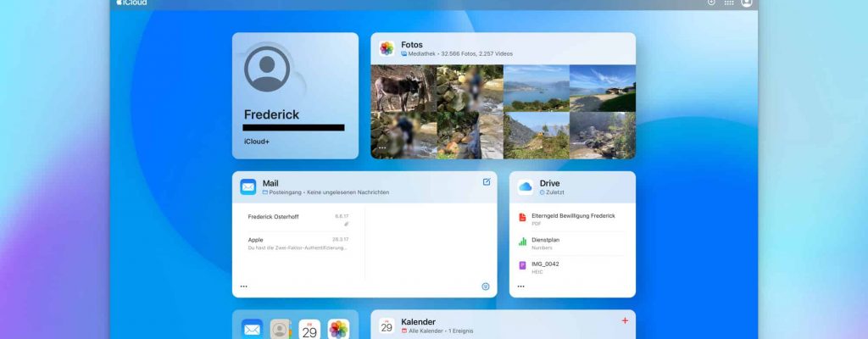Image resolution: width=868 pixels, height=339 pixels.
Task: Expand Drive tile more options (three dots)
Action: (x=520, y=286)
